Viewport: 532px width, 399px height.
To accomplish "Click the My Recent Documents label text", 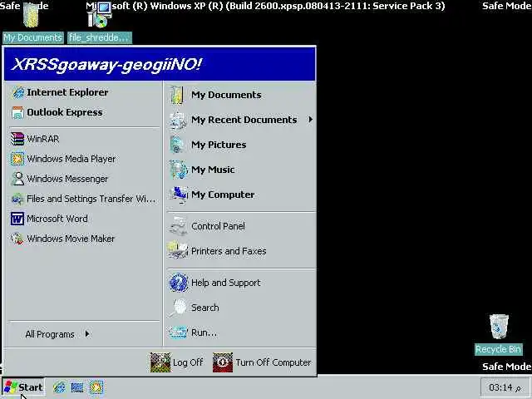I will (244, 120).
